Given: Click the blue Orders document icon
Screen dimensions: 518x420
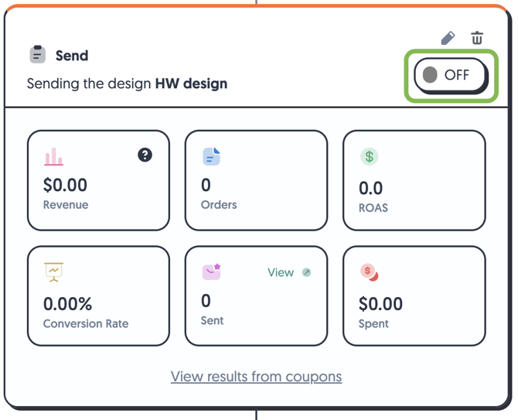Looking at the screenshot, I should [x=211, y=156].
